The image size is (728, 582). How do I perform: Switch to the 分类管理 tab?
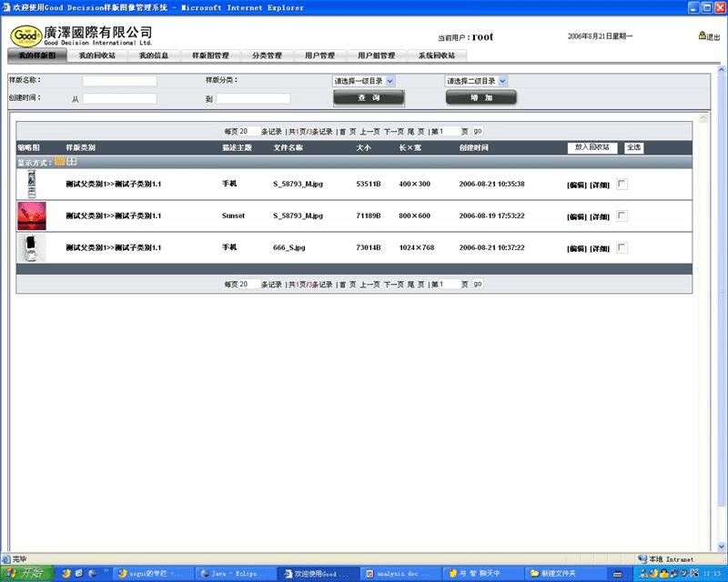click(x=267, y=55)
